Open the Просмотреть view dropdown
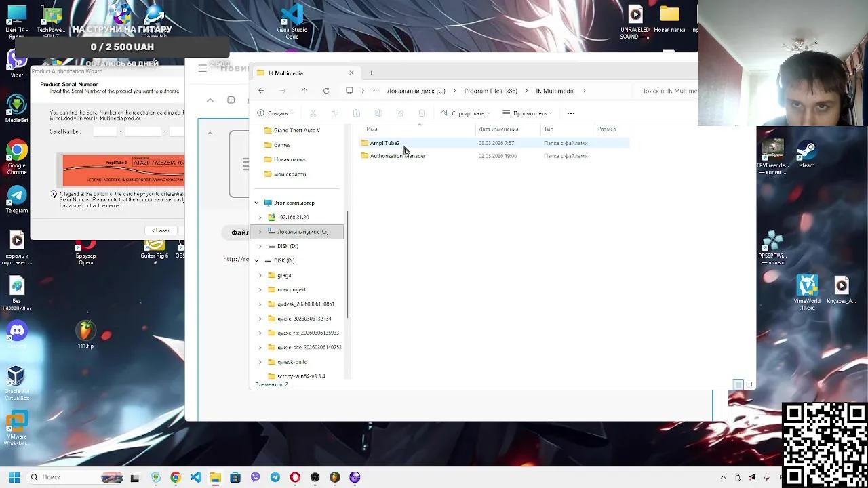The height and width of the screenshot is (488, 868). (x=527, y=113)
